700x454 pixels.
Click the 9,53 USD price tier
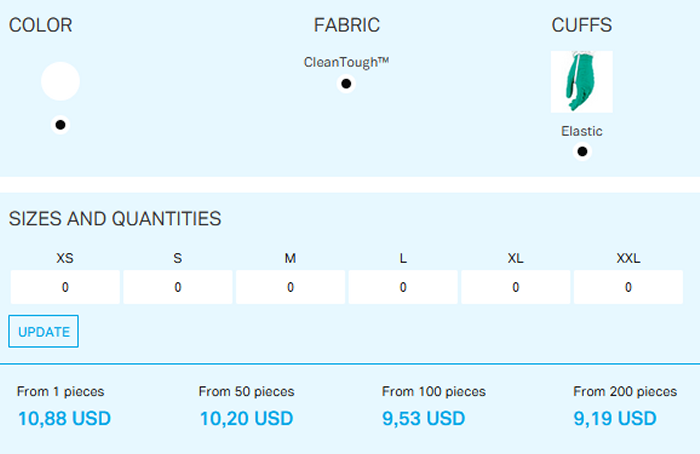pyautogui.click(x=424, y=418)
